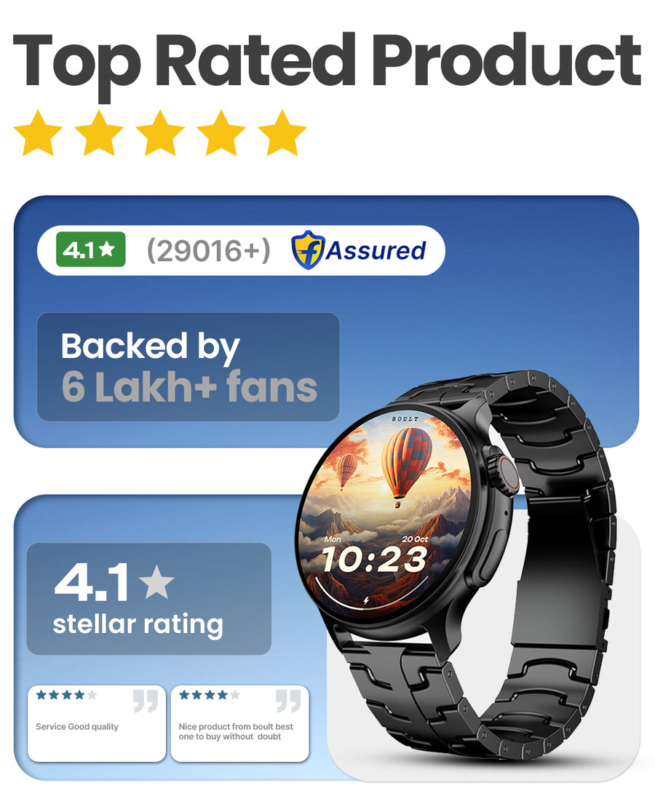Click the first yellow star under the title
This screenshot has height=812, width=655.
(38, 133)
